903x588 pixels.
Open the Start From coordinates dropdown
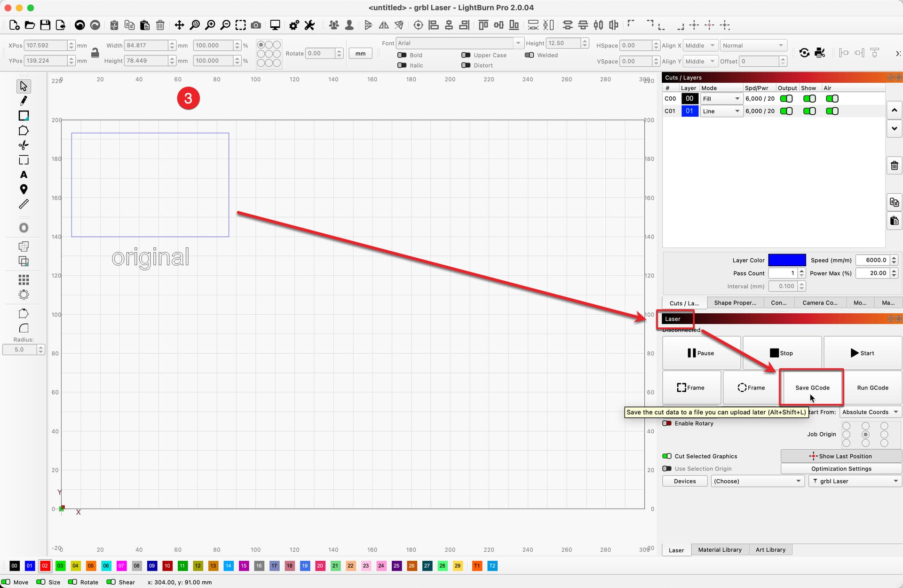coord(870,412)
